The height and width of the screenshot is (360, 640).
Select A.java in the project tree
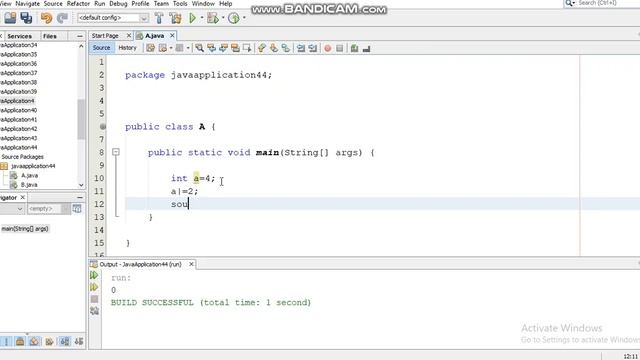point(29,176)
